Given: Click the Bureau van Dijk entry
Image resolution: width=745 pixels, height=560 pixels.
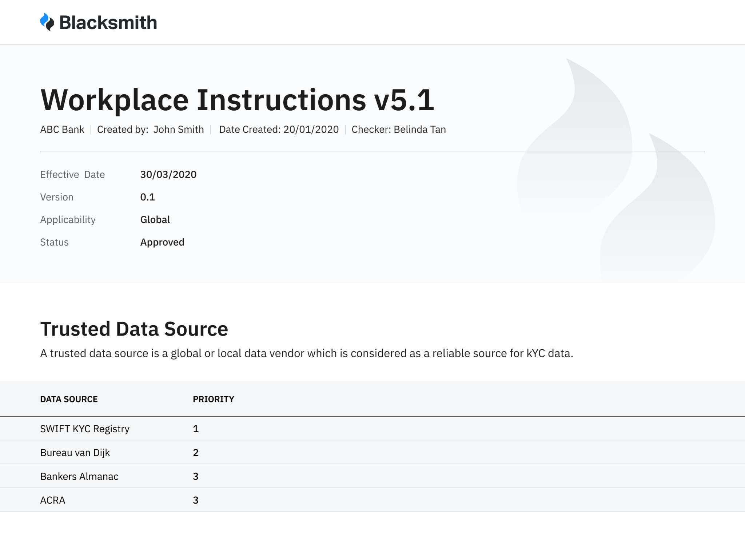Looking at the screenshot, I should 75,452.
